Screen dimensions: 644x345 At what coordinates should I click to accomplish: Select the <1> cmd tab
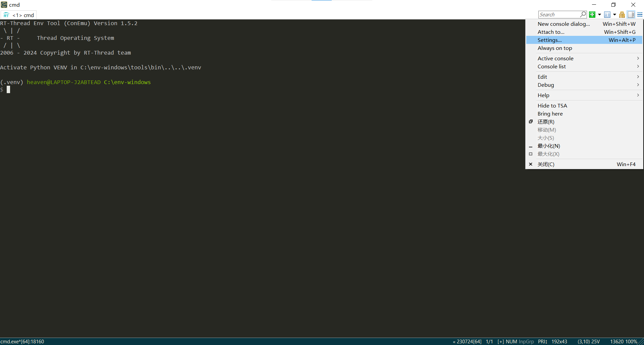pyautogui.click(x=23, y=15)
